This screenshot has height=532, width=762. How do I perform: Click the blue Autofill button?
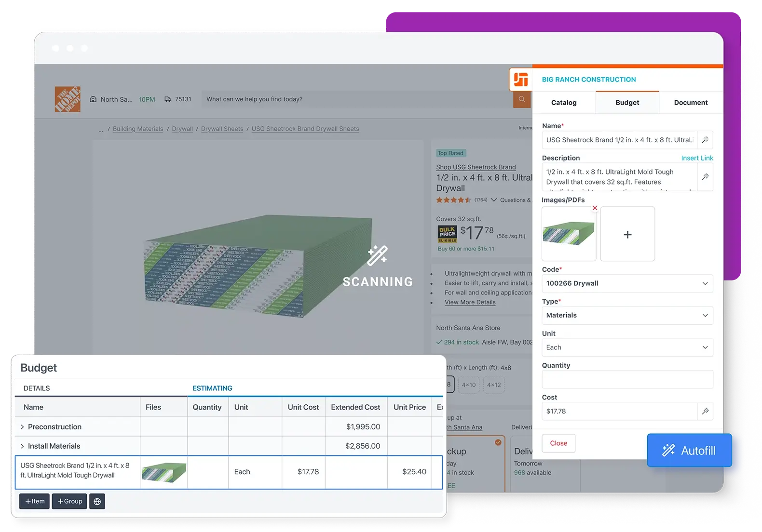pyautogui.click(x=690, y=451)
